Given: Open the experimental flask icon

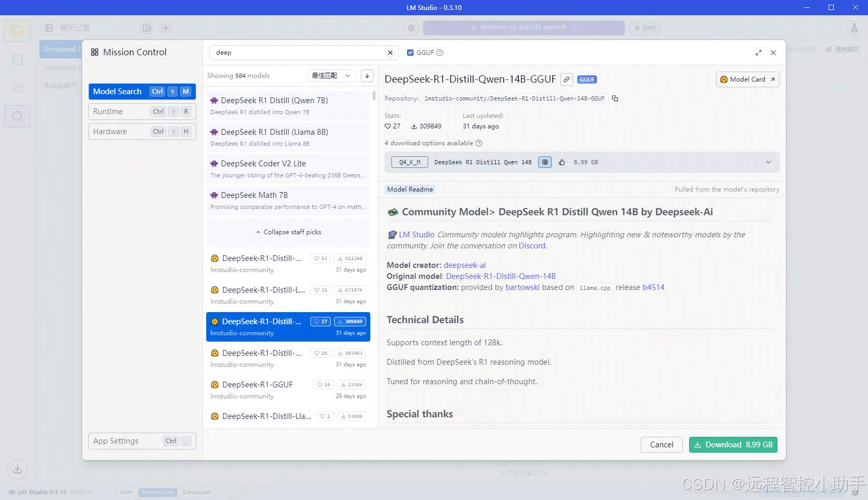Looking at the screenshot, I should coord(854,28).
